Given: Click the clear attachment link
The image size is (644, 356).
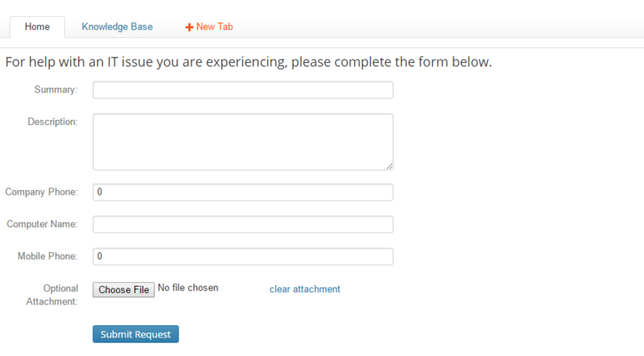Looking at the screenshot, I should [304, 289].
